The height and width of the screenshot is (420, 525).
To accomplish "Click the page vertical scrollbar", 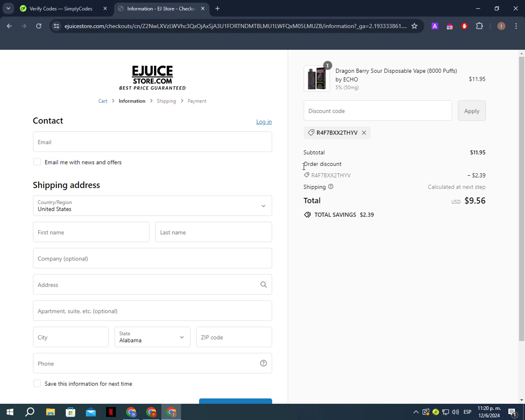I will pyautogui.click(x=521, y=196).
